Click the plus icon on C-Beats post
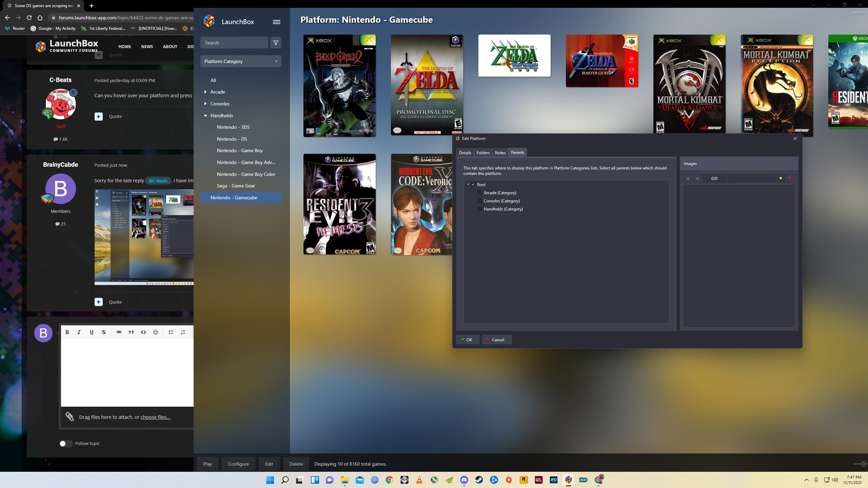The height and width of the screenshot is (488, 868). point(98,116)
